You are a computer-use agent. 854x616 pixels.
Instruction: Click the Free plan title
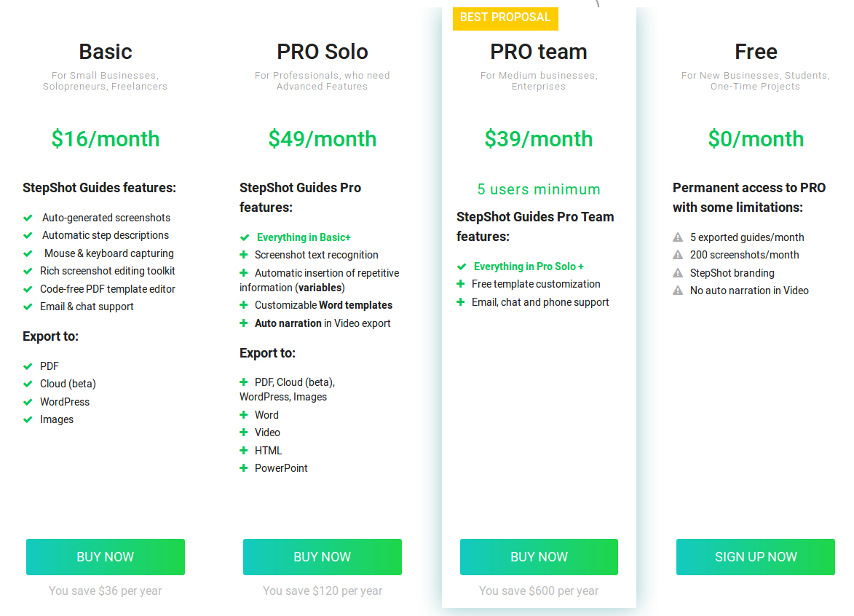[x=755, y=52]
